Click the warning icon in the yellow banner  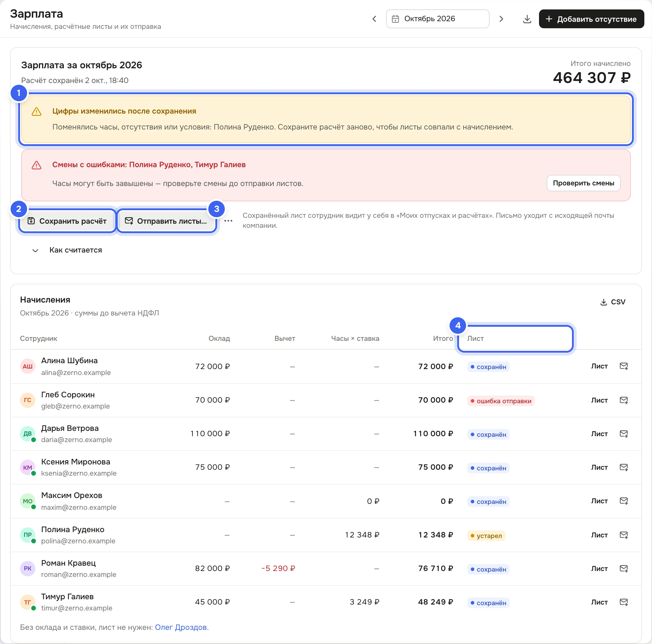pos(36,111)
